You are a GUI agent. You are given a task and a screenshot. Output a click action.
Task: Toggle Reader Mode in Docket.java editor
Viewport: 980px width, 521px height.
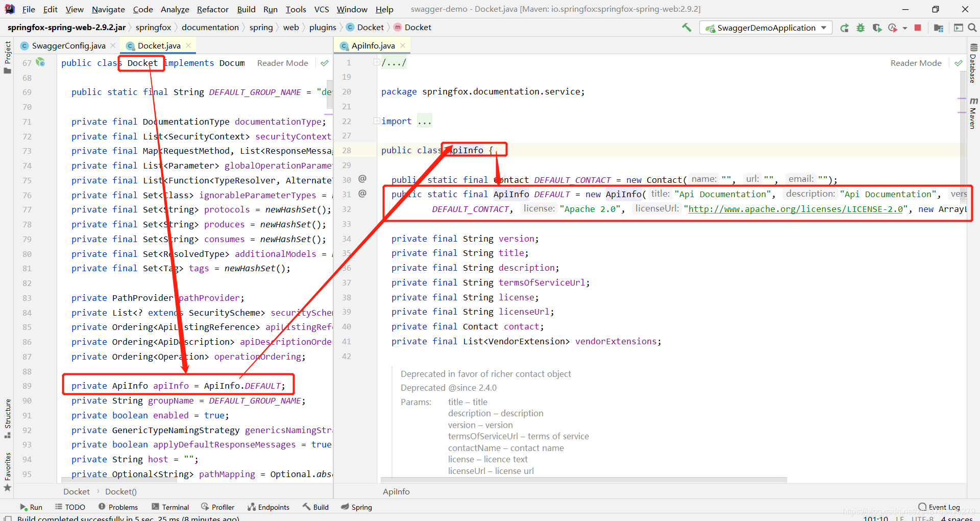click(283, 63)
